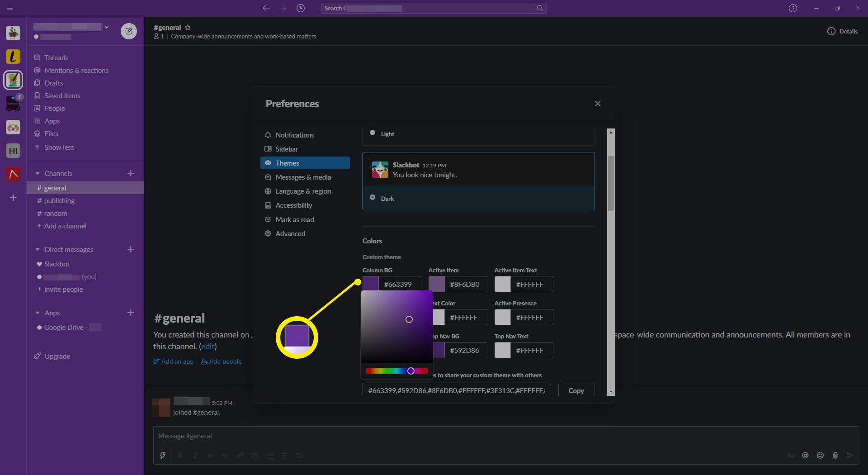Select the Dark theme radio button
The image size is (868, 475).
373,198
